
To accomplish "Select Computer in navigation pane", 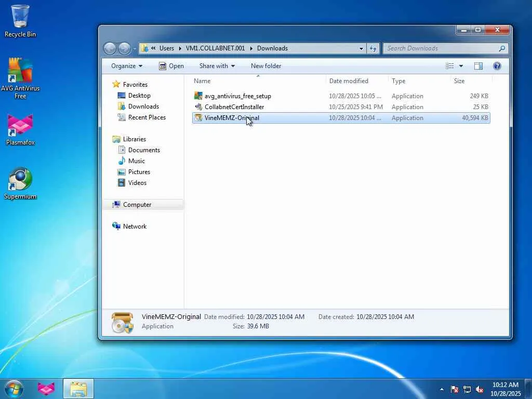I will [137, 205].
